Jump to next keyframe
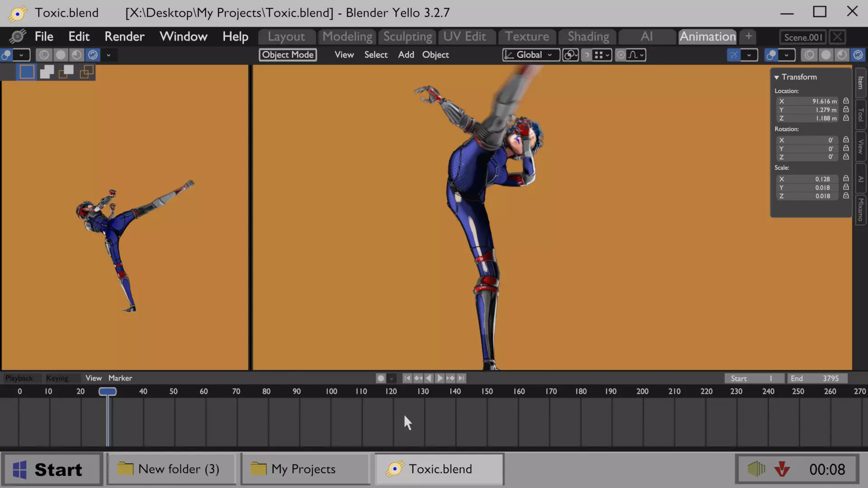The image size is (868, 488). click(x=450, y=378)
